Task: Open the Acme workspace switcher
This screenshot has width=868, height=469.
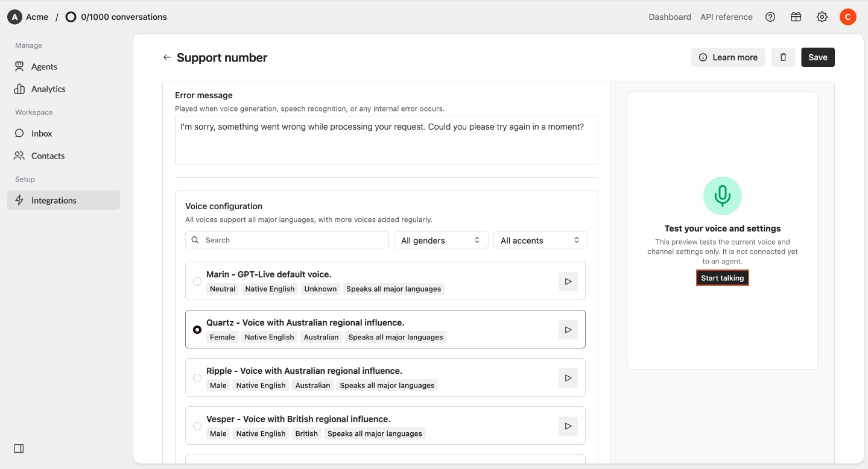Action: pos(28,17)
